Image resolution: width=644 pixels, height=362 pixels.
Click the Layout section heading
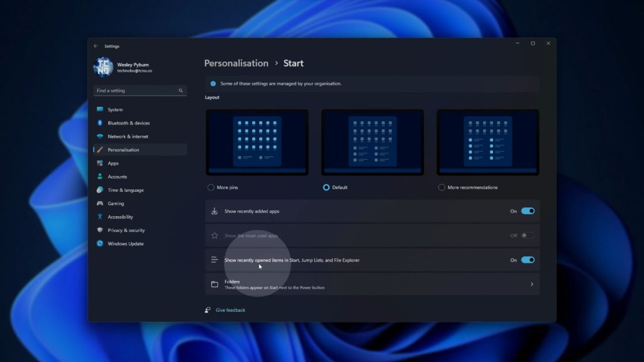pos(212,97)
